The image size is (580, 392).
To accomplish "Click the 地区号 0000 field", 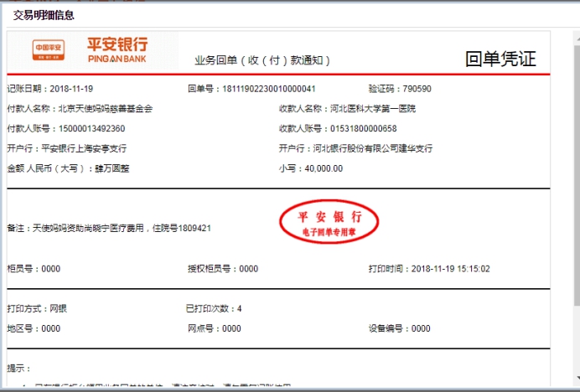I will click(34, 328).
